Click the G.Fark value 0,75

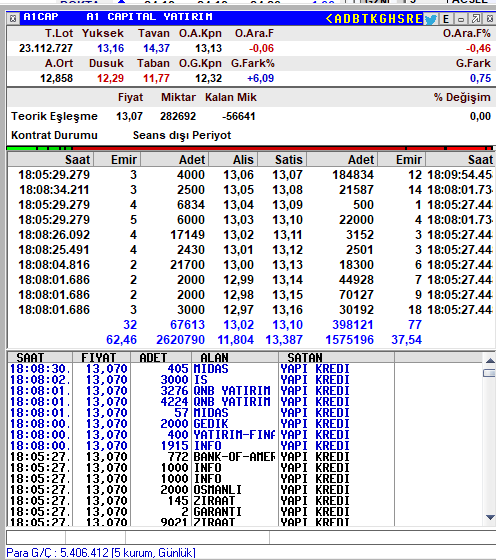480,78
